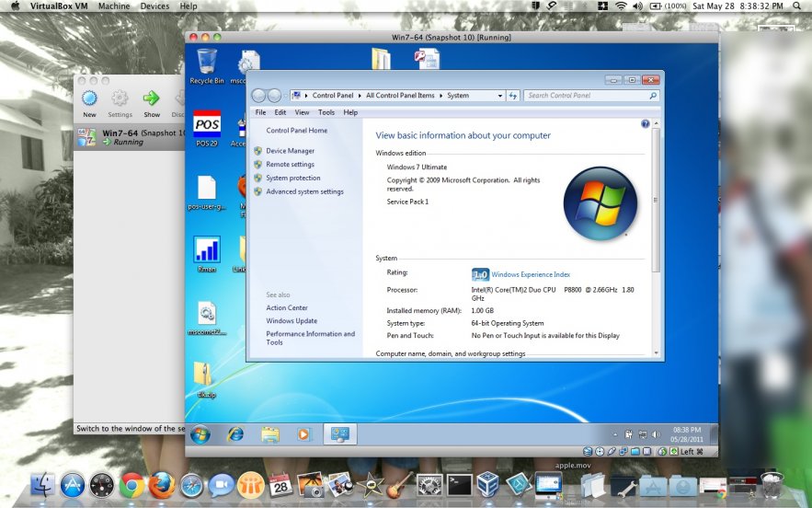The width and height of the screenshot is (812, 508).
Task: Click the Forward button in System window
Action: [x=274, y=96]
